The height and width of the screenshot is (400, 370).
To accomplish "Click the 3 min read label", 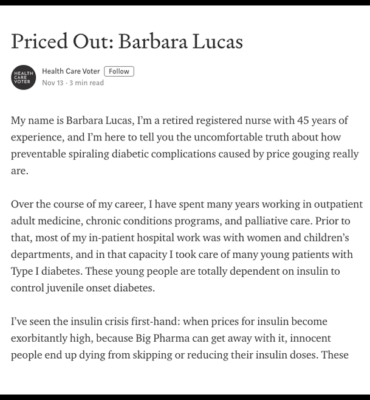I will click(87, 83).
